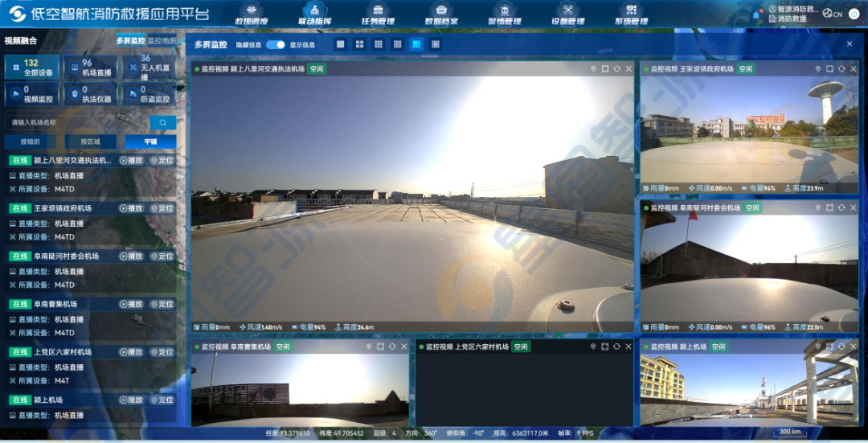Select the single-screen layout icon
This screenshot has width=868, height=443.
pos(340,44)
